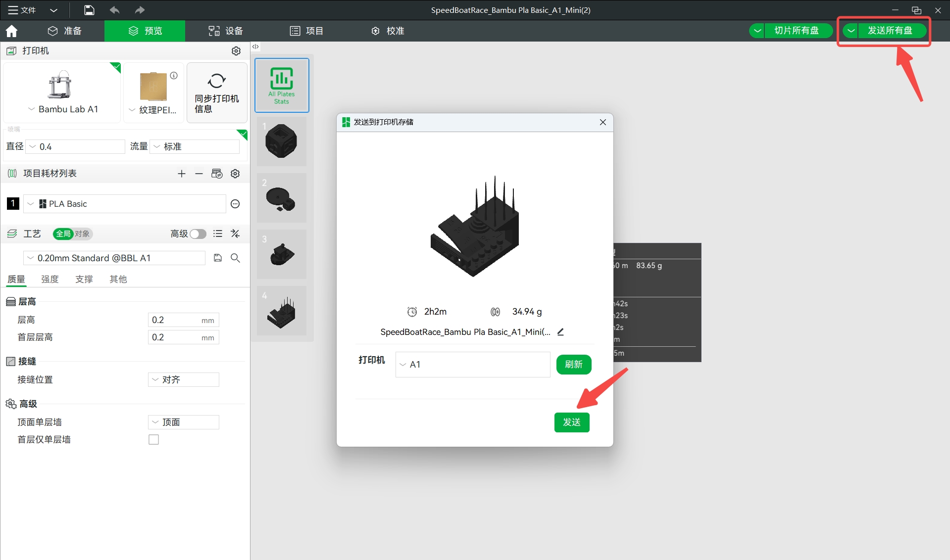This screenshot has height=560, width=950.
Task: Open the 流量 标准 dropdown
Action: coord(195,146)
